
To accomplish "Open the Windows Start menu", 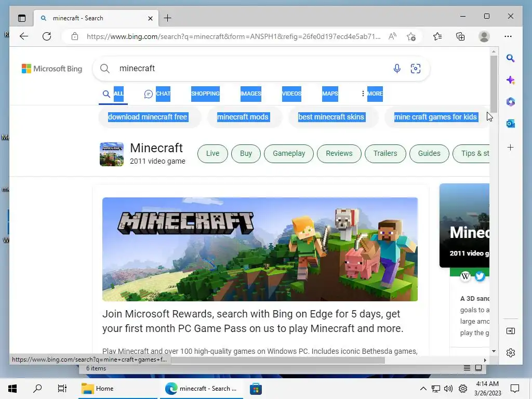I will [x=12, y=389].
